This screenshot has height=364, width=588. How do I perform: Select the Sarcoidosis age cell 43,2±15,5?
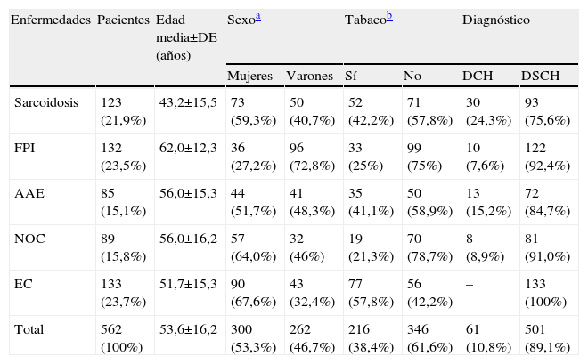click(187, 103)
